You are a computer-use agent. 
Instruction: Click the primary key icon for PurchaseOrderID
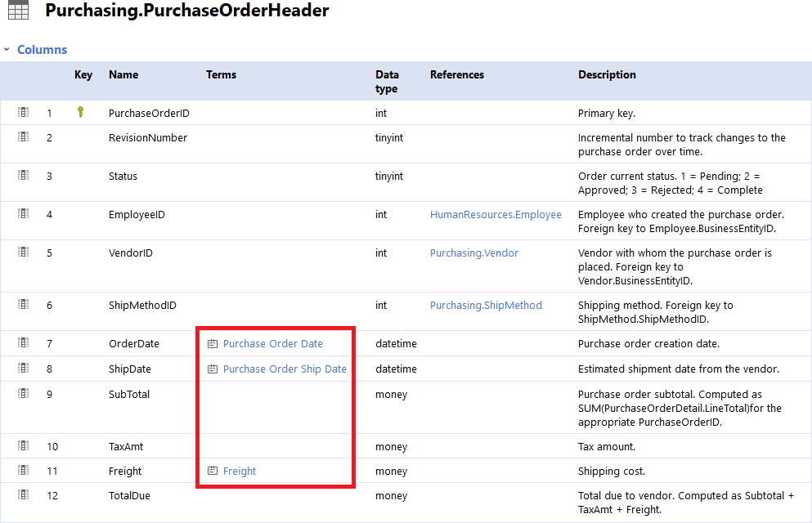point(80,113)
